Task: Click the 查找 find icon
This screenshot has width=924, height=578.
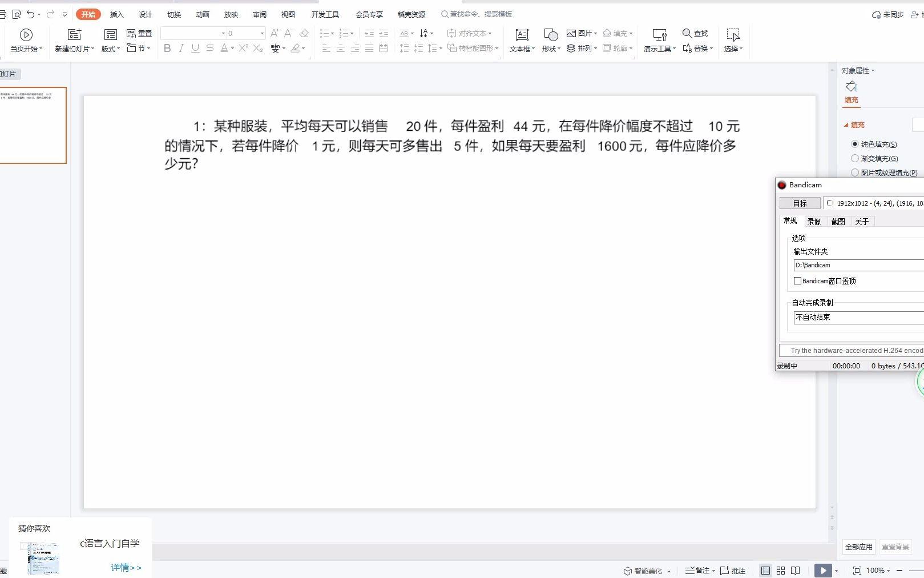Action: point(695,34)
